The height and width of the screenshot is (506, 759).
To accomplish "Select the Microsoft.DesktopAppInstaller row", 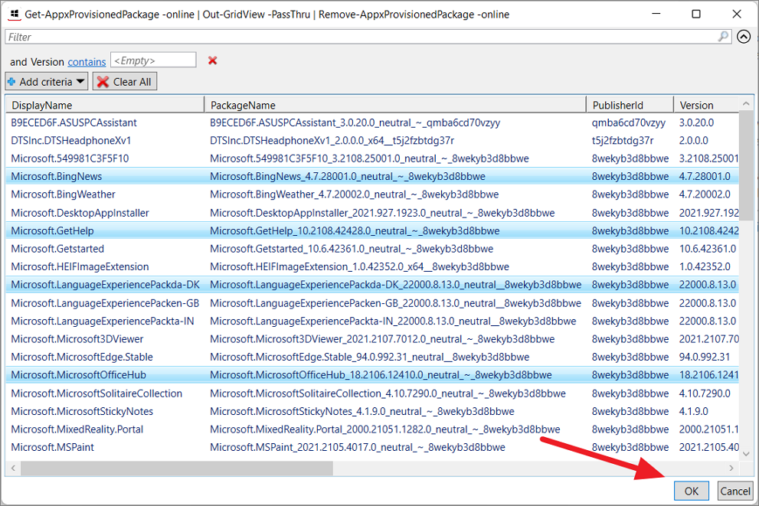I will pos(372,213).
